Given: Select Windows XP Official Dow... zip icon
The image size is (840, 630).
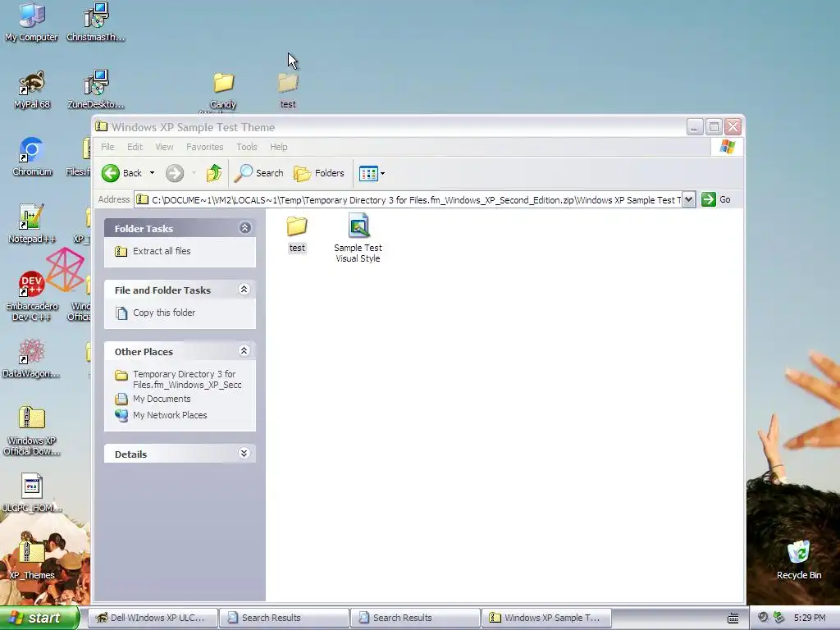Looking at the screenshot, I should point(32,430).
